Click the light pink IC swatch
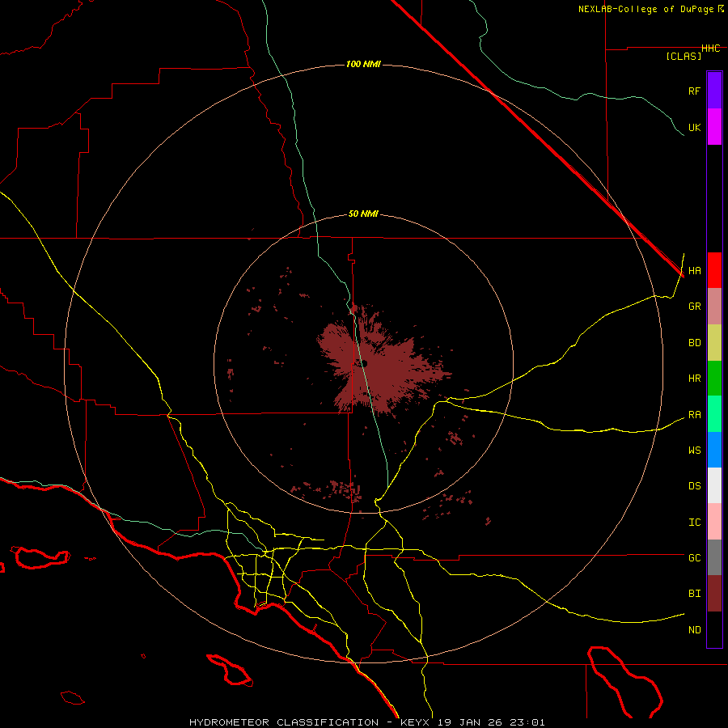The height and width of the screenshot is (728, 728). pyautogui.click(x=714, y=522)
